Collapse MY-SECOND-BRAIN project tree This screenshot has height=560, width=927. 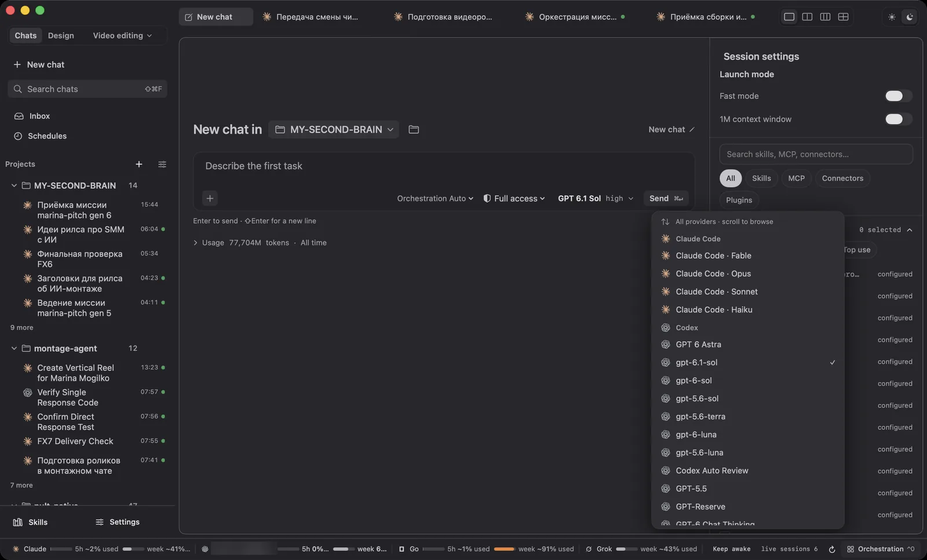(x=14, y=186)
